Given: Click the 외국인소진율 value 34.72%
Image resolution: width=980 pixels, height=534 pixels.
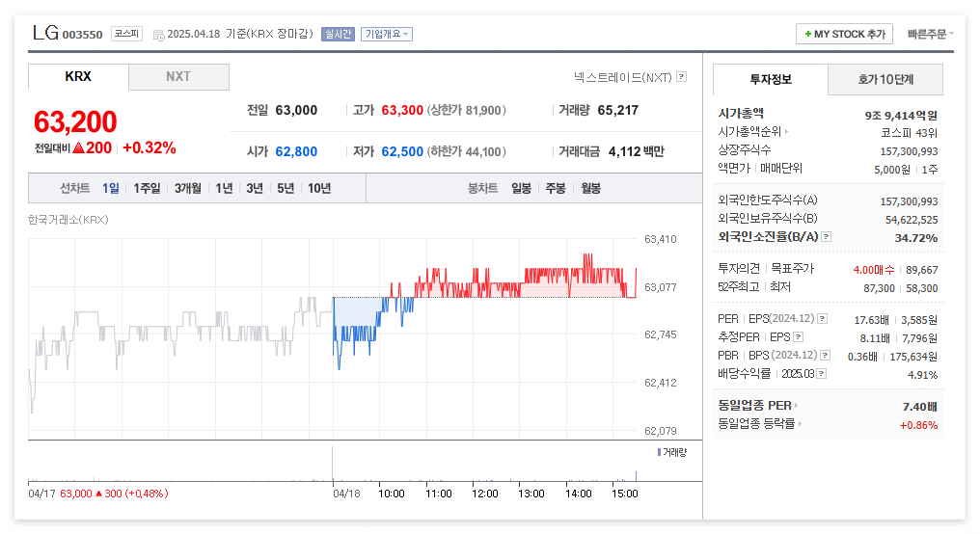Looking at the screenshot, I should point(916,238).
